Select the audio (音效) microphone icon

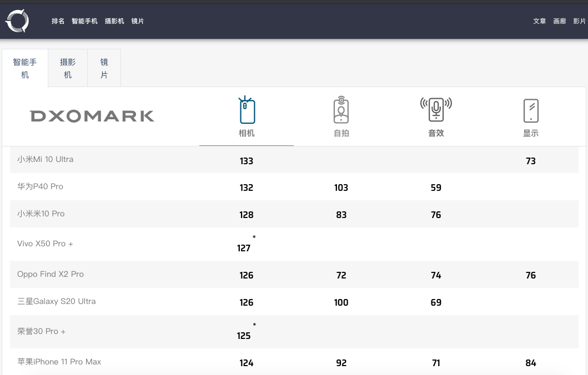point(436,109)
